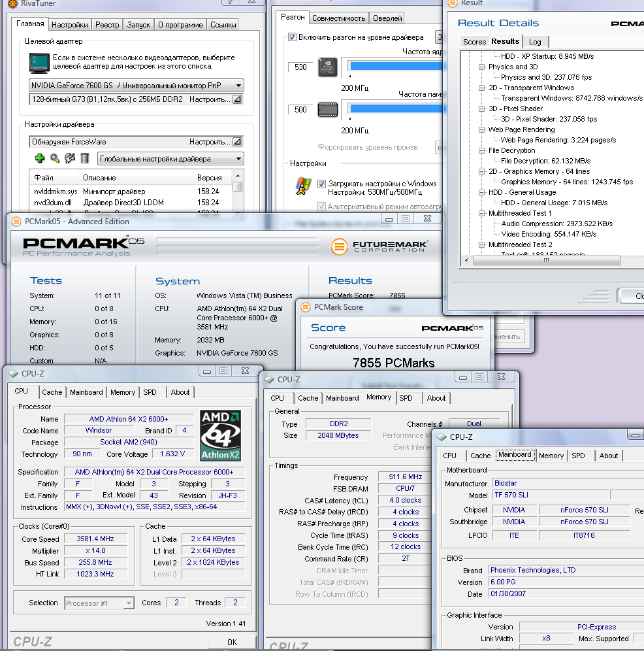
Task: Click the CPU-Z title icon of the CPU tab window
Action: tap(14, 374)
